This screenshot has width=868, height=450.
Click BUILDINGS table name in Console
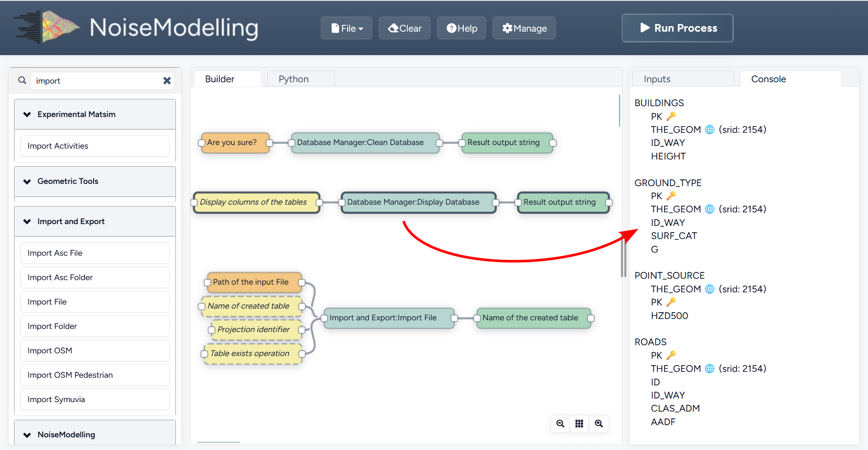click(659, 103)
